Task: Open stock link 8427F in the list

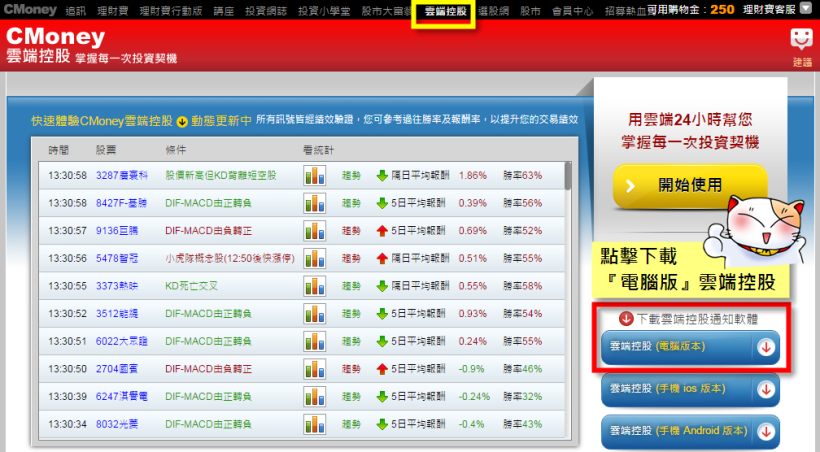Action: (x=121, y=203)
